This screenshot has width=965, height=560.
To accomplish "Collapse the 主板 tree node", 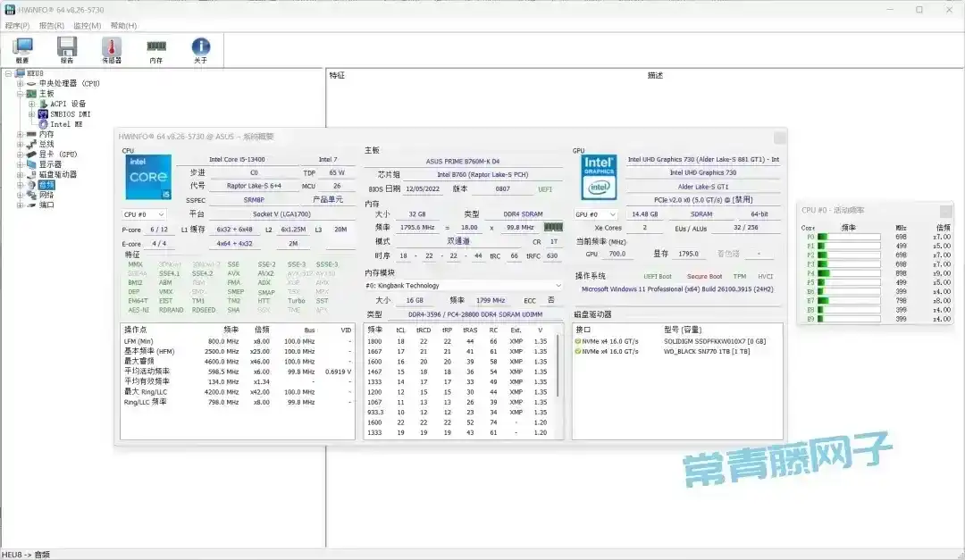I will 20,94.
